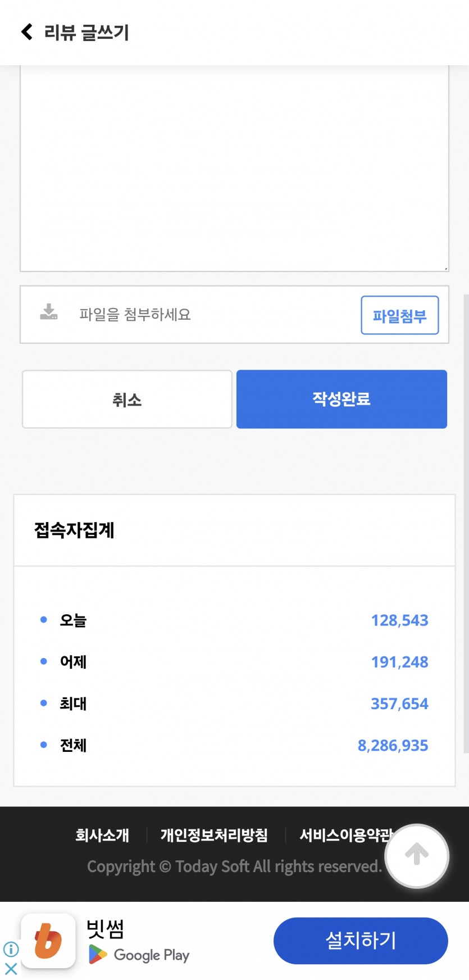This screenshot has width=469, height=980.
Task: Submit review with 작성완료 button
Action: point(341,399)
